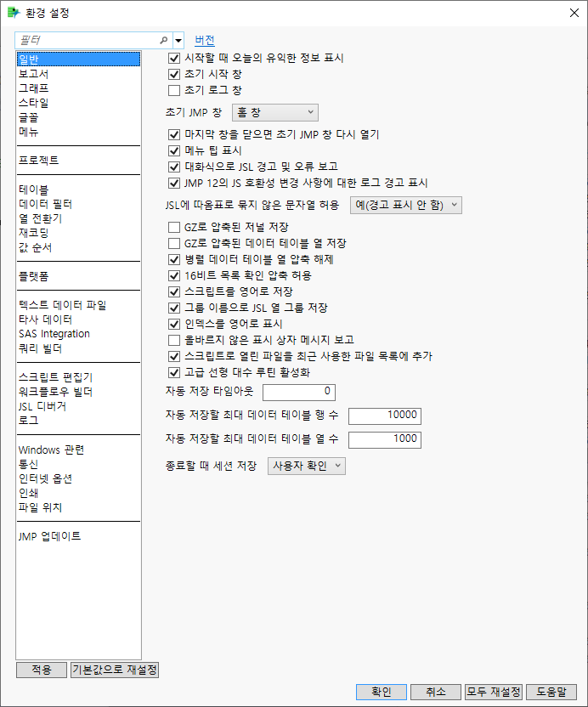Select SAS Integration category
This screenshot has width=588, height=707.
coord(78,334)
